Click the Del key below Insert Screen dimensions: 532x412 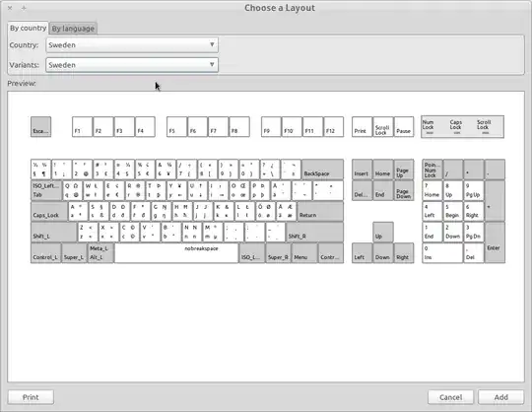[362, 190]
